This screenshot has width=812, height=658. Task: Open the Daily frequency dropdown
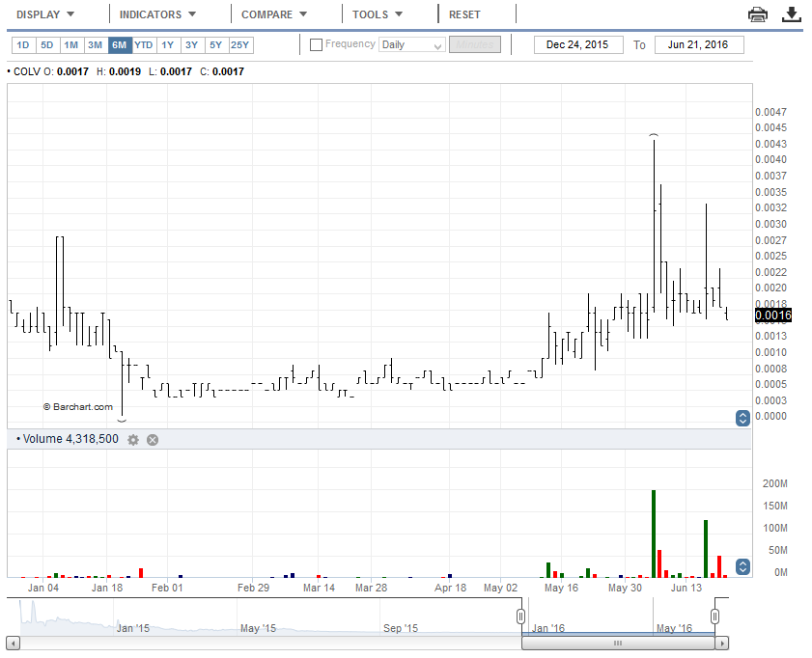pyautogui.click(x=411, y=45)
